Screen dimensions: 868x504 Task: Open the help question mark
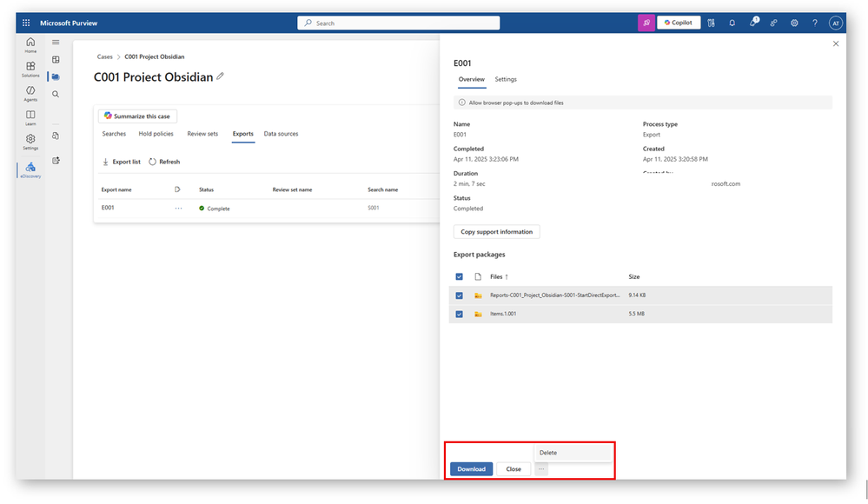coord(814,23)
